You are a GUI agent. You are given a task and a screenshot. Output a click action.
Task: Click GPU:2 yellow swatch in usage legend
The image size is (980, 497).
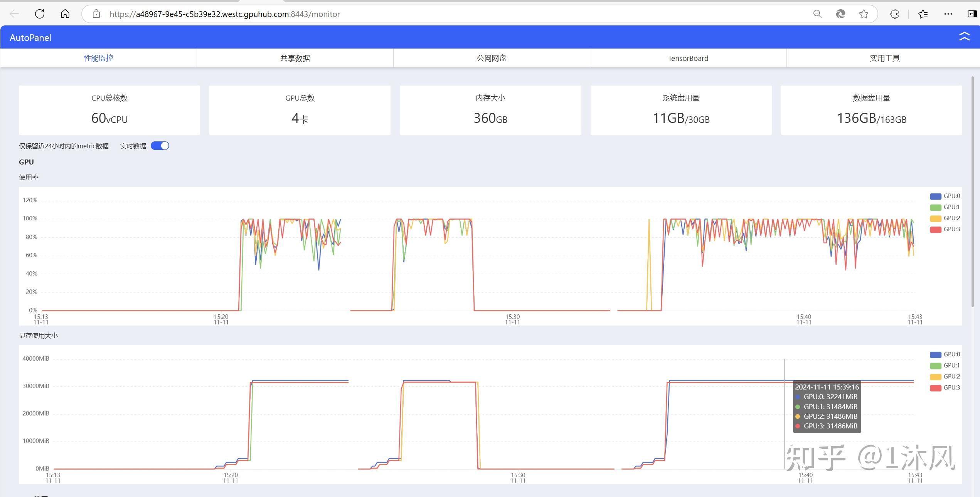coord(936,218)
